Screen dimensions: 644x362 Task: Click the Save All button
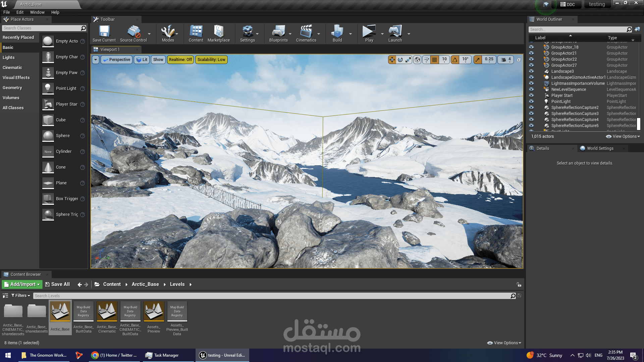click(x=57, y=284)
